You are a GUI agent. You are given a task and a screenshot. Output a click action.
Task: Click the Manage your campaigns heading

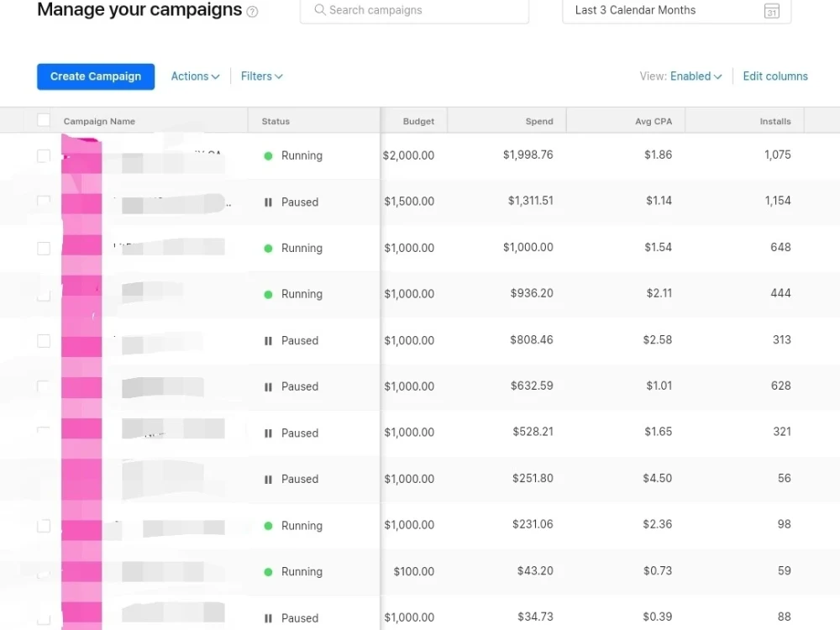pos(139,9)
